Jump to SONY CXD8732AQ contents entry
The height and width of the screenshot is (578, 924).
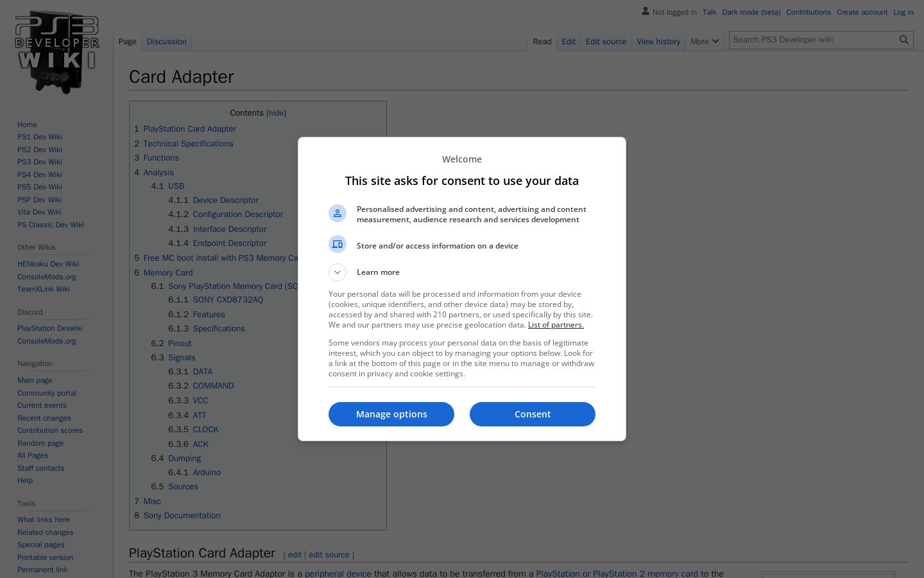click(228, 300)
